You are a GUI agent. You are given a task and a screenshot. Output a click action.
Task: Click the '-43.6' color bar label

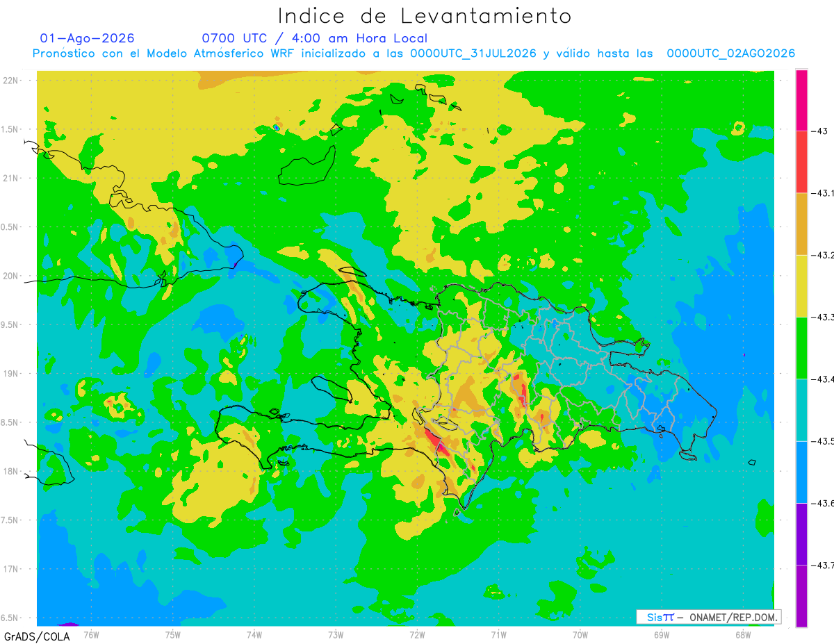click(x=822, y=503)
